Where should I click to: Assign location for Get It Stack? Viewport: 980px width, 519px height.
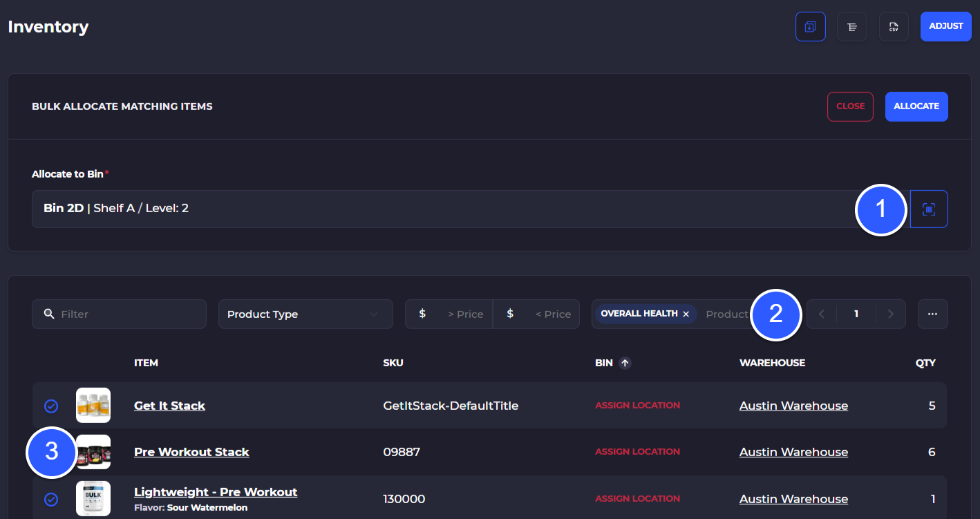coord(637,406)
